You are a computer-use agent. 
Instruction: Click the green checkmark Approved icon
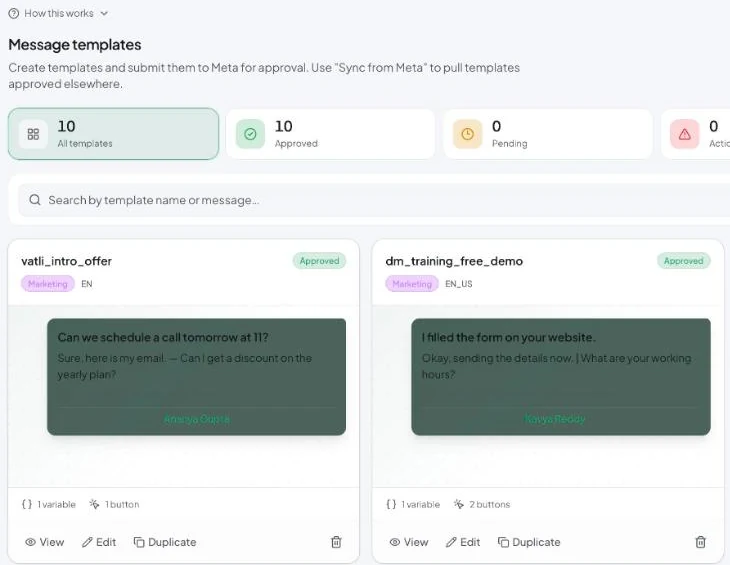pyautogui.click(x=250, y=135)
